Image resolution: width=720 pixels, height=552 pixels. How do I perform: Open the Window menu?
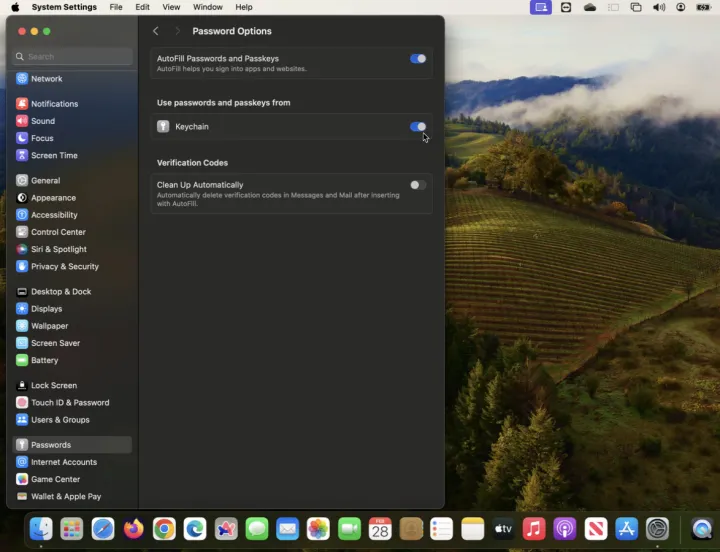click(x=208, y=7)
